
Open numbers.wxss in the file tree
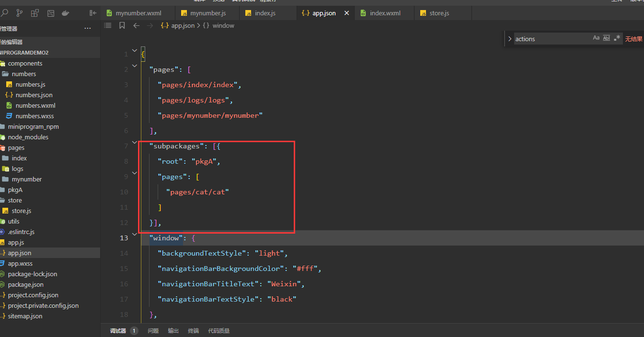click(50, 116)
